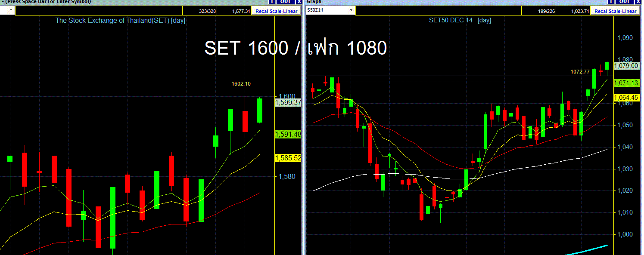Click the OUT button of the SET chart window
Image resolution: width=644 pixels, height=255 pixels.
coord(286,2)
